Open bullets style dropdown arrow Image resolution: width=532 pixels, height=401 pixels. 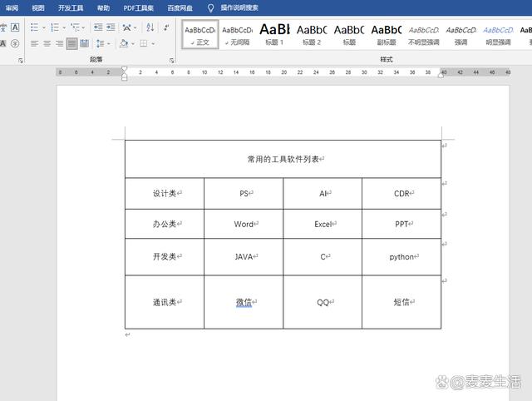click(44, 27)
